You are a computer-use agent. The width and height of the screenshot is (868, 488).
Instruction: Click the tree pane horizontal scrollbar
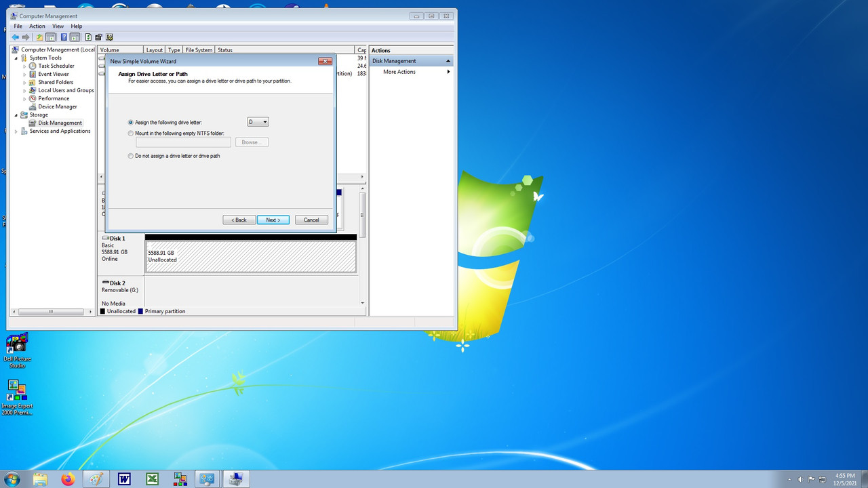[52, 312]
